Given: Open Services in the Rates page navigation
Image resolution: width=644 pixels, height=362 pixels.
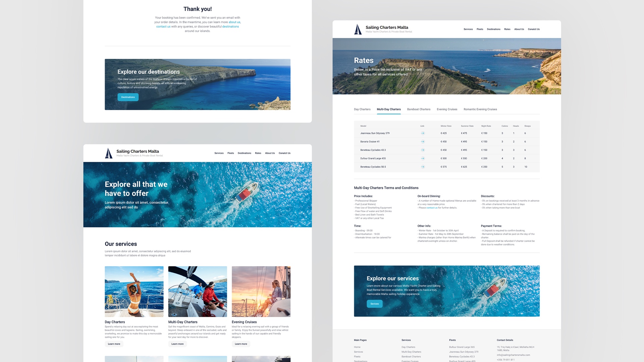Looking at the screenshot, I should pos(468,29).
